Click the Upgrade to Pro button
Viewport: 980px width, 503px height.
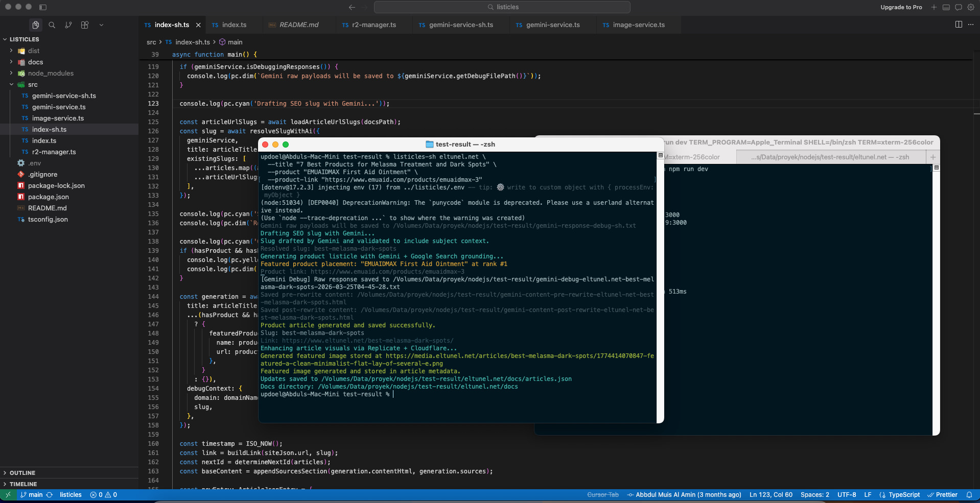[901, 7]
